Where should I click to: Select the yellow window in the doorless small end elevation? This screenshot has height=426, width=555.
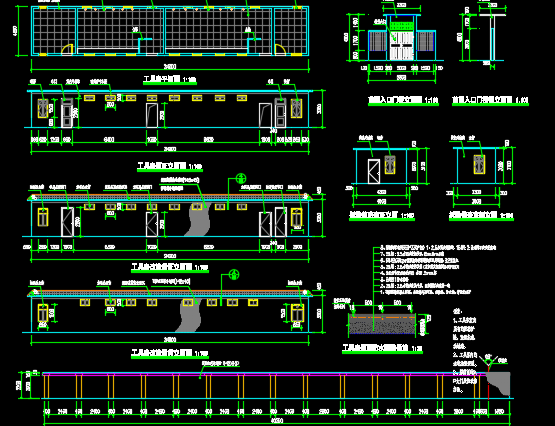coord(479,165)
